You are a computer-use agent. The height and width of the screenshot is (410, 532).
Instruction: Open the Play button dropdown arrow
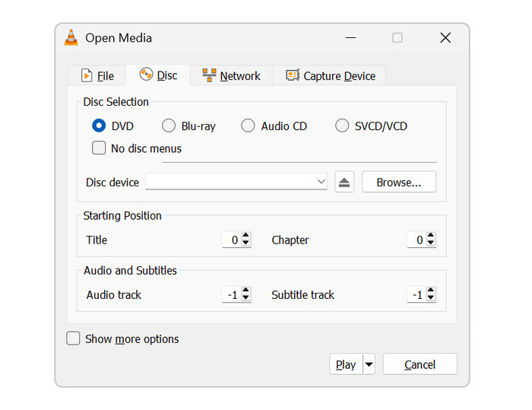(369, 364)
